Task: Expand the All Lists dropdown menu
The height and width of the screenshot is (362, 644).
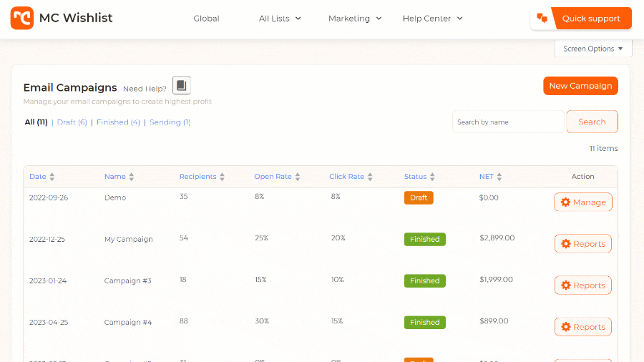Action: [x=280, y=19]
